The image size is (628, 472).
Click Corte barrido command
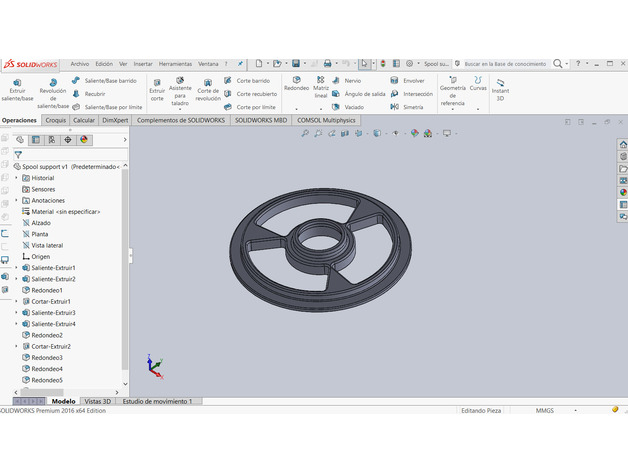[247, 81]
